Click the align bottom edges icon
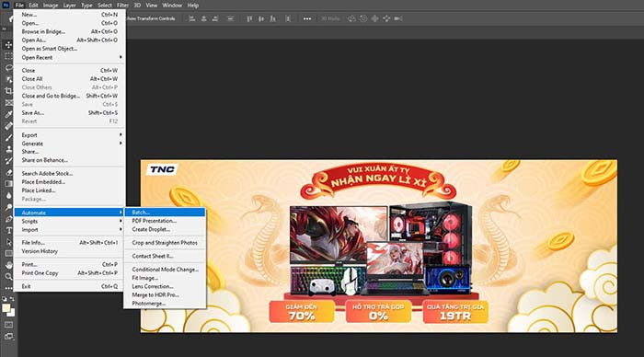The width and height of the screenshot is (644, 357). coord(273,18)
